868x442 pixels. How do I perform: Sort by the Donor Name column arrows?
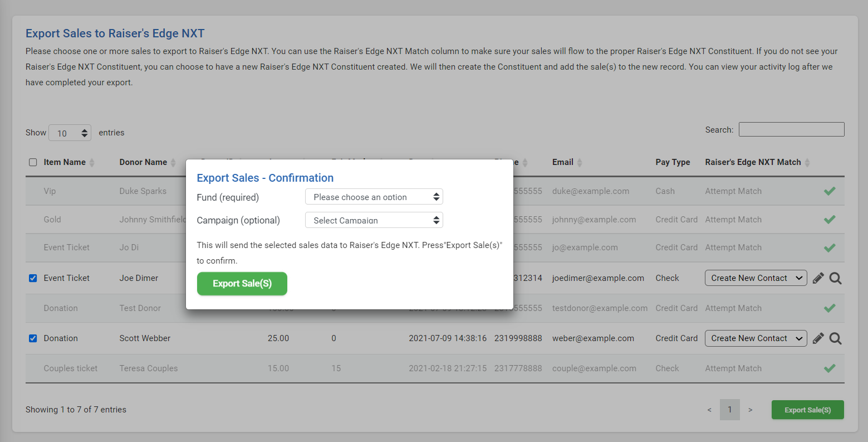[173, 163]
